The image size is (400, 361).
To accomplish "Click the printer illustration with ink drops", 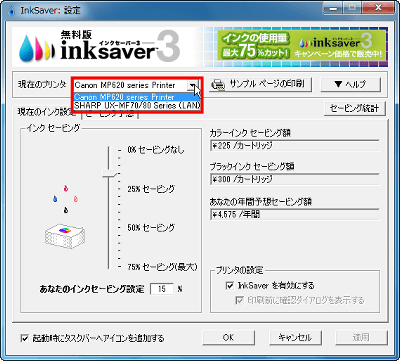I will [65, 217].
